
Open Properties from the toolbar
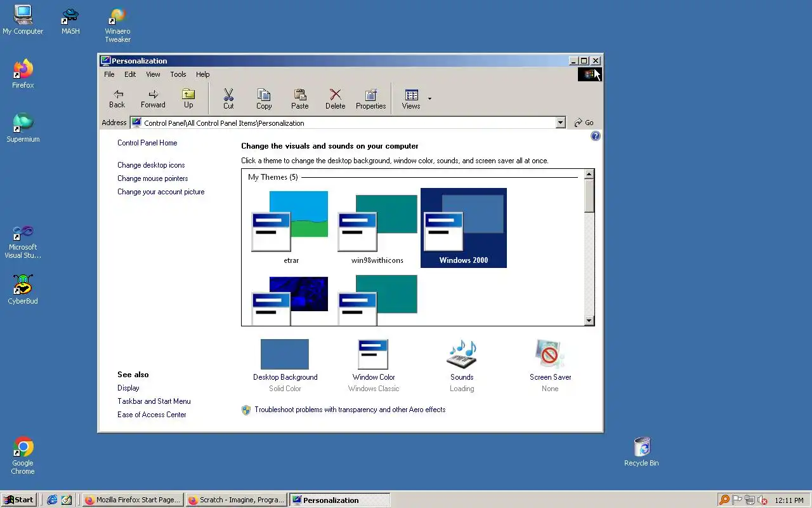(x=371, y=99)
